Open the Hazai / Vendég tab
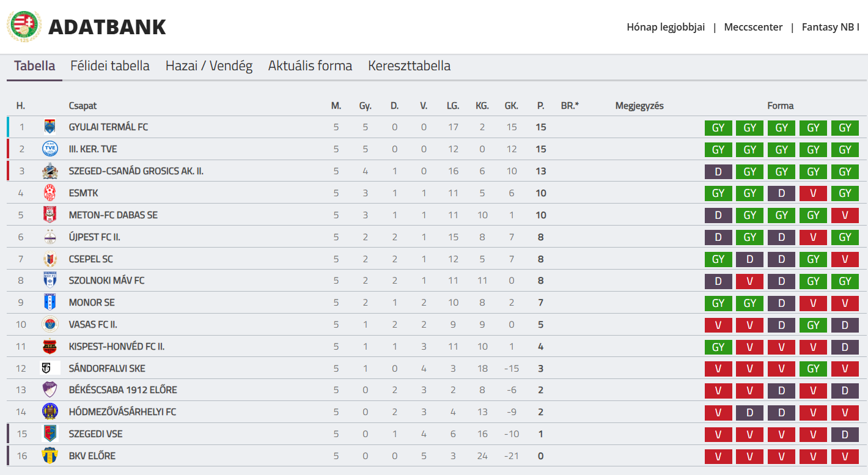This screenshot has height=475, width=868. point(209,66)
